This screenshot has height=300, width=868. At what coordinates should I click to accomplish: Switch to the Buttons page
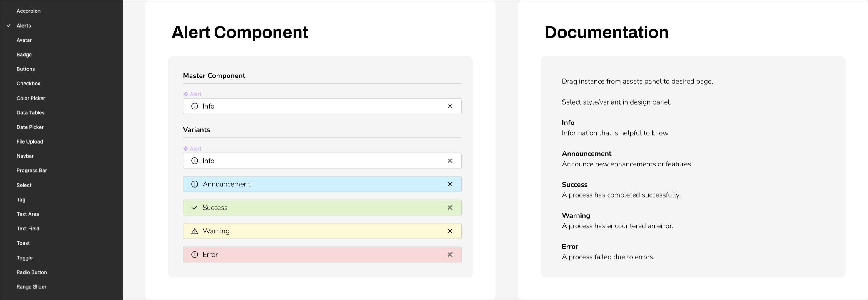pos(26,69)
